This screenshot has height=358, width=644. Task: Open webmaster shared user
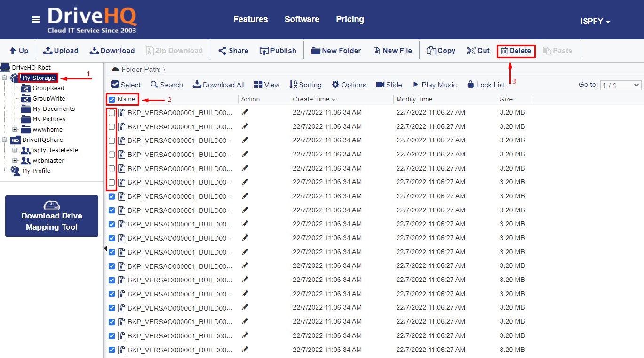click(x=48, y=161)
